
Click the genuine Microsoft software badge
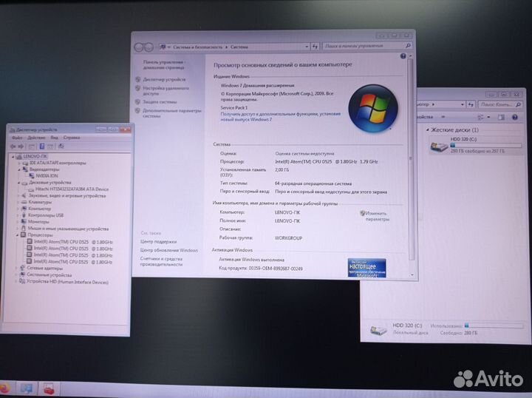click(366, 269)
